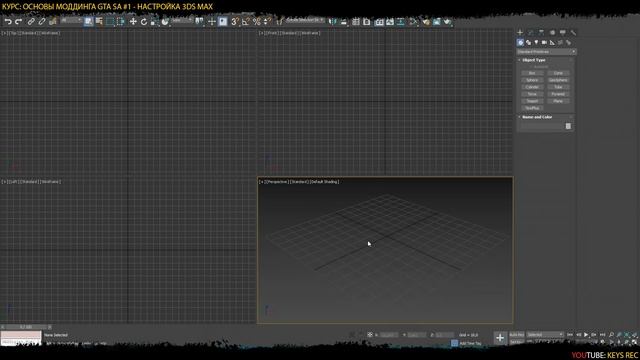
Task: Open the Select by Name dialog
Action: point(99,21)
